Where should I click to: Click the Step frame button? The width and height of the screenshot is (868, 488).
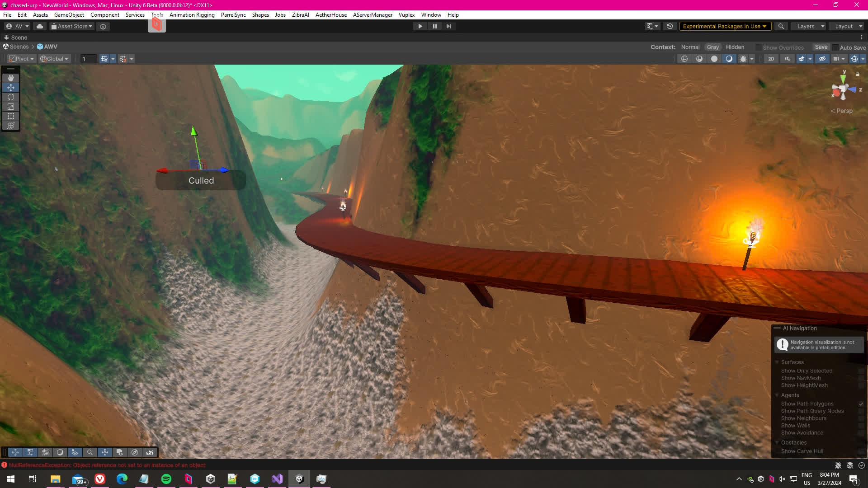[448, 26]
